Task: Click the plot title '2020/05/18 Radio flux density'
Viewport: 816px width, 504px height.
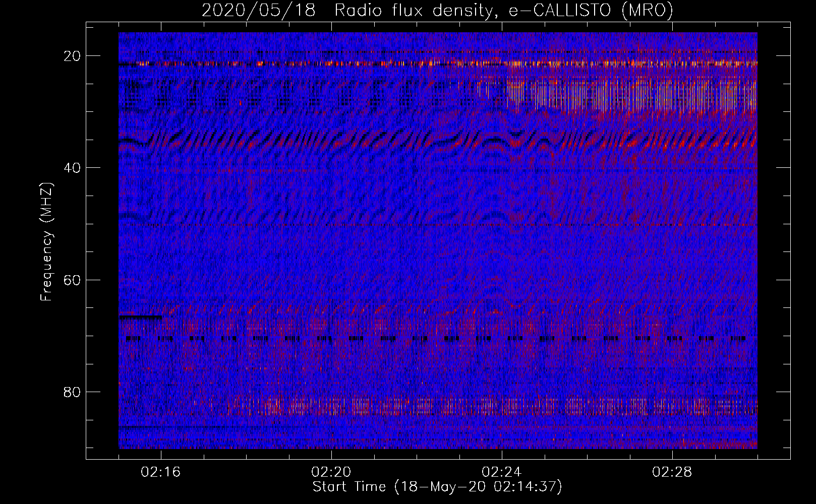Action: coord(437,10)
